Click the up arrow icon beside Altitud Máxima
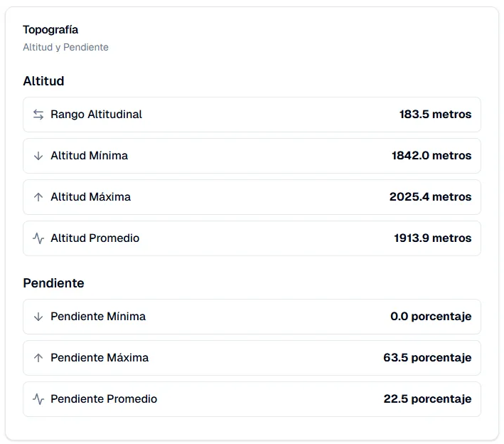 coord(38,197)
